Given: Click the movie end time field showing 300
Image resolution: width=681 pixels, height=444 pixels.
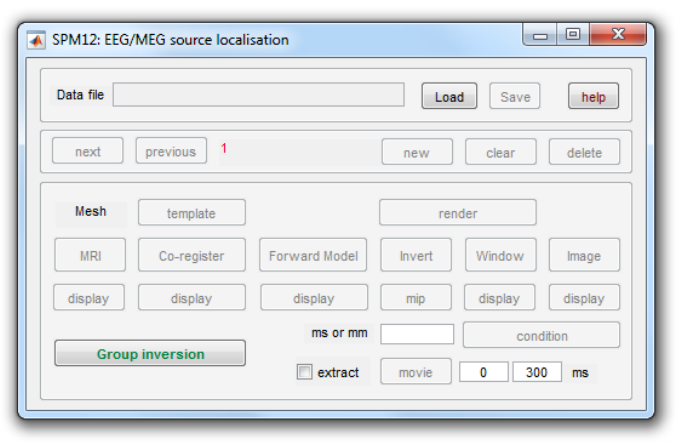Looking at the screenshot, I should point(537,372).
